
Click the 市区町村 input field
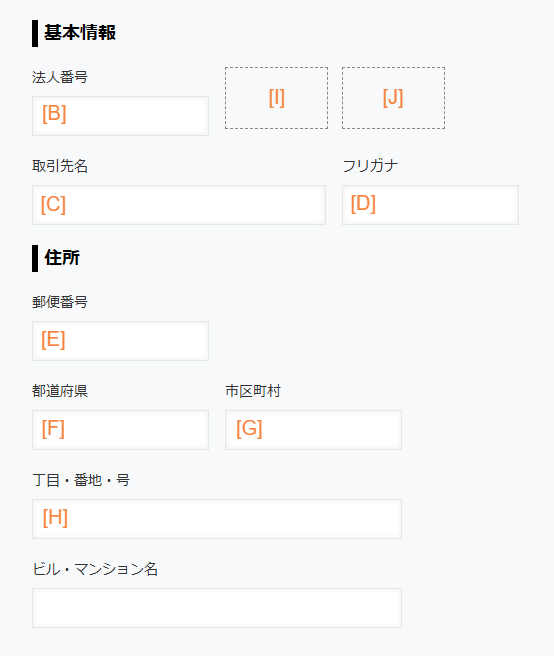313,430
